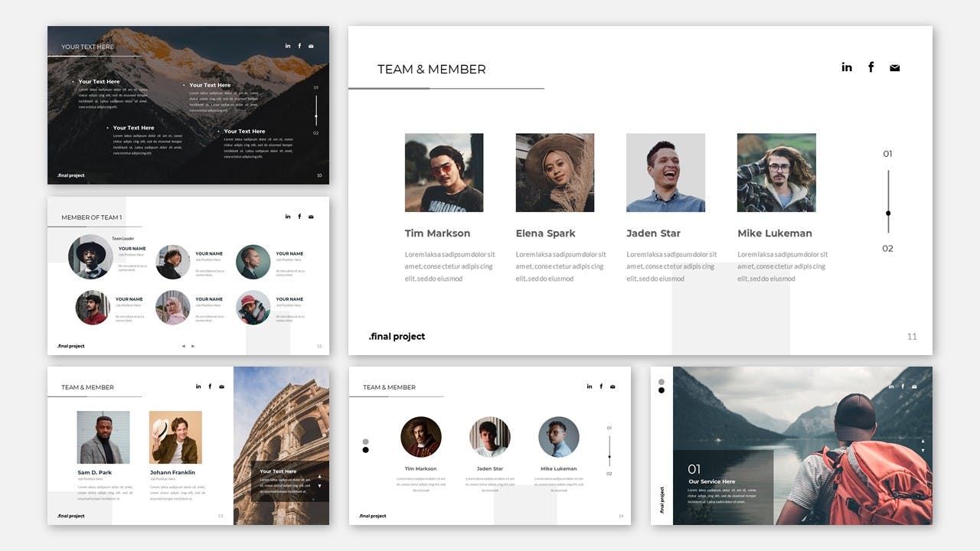The width and height of the screenshot is (980, 551).
Task: Click slider handle between 01 and 02 on large slide
Action: pos(888,213)
